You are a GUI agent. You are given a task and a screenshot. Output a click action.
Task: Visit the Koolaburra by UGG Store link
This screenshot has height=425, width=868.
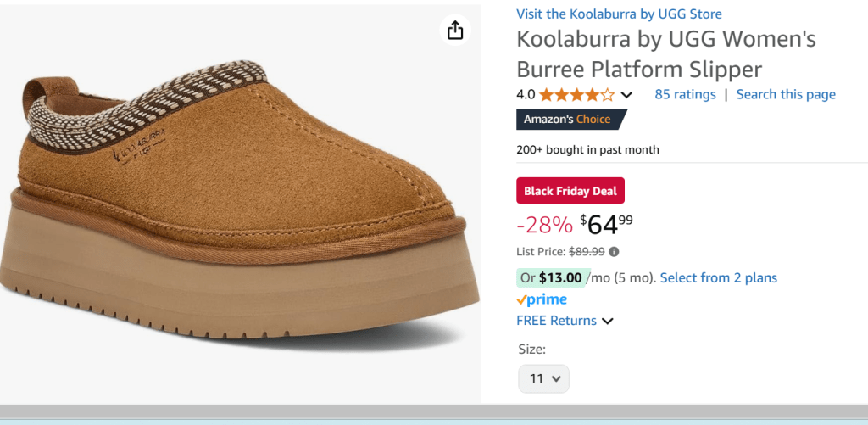tap(619, 14)
